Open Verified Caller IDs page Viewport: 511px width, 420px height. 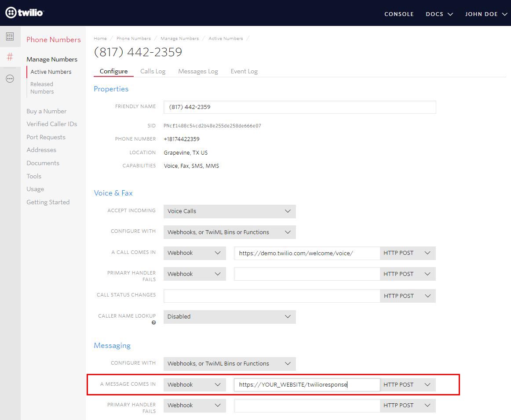[52, 124]
